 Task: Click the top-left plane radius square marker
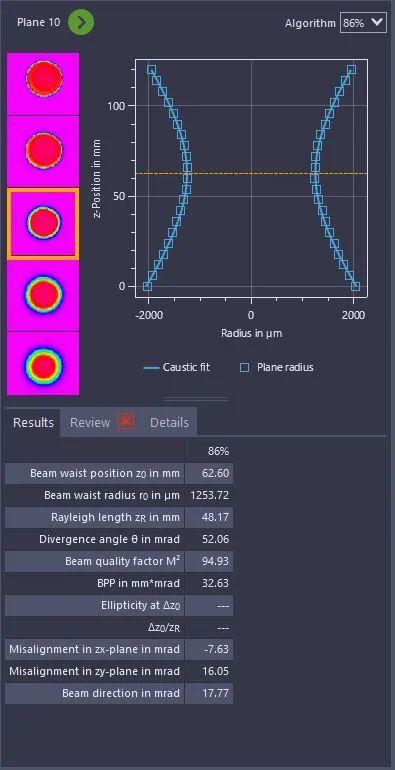151,70
